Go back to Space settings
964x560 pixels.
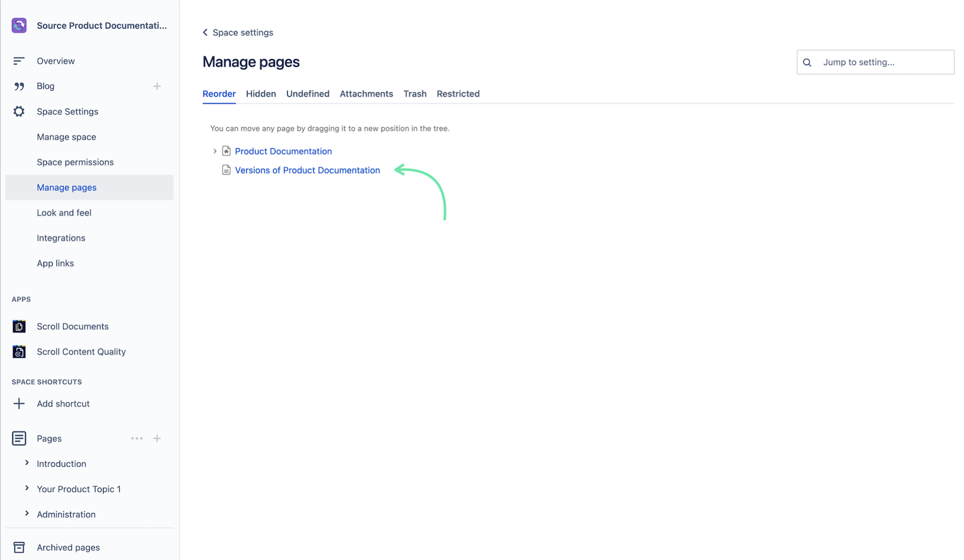pyautogui.click(x=238, y=32)
